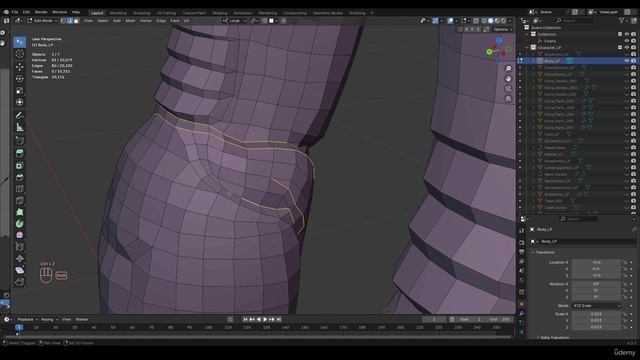Select the Select Box tool in left toolbar
Image resolution: width=640 pixels, height=360 pixels.
20,42
